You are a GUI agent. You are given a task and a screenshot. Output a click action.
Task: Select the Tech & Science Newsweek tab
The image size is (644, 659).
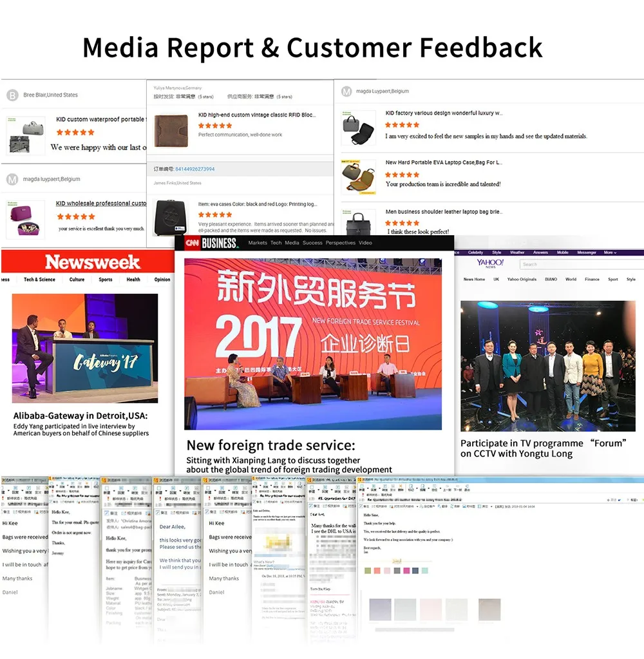point(39,280)
